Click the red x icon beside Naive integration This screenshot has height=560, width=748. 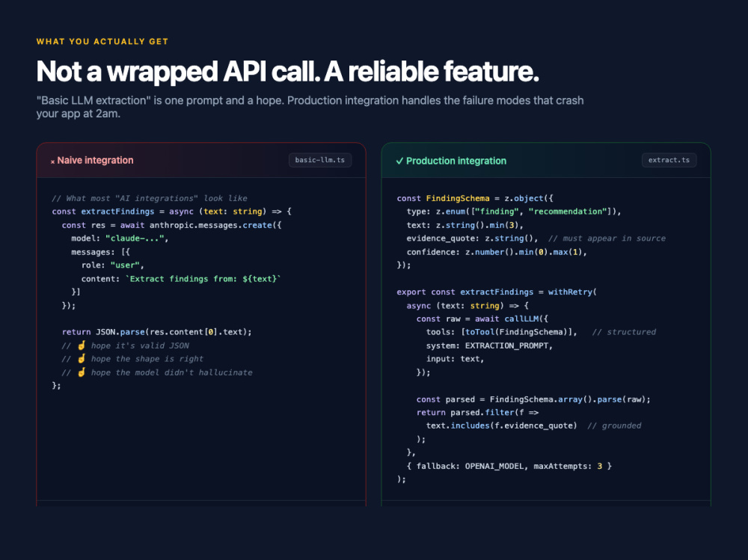(52, 161)
